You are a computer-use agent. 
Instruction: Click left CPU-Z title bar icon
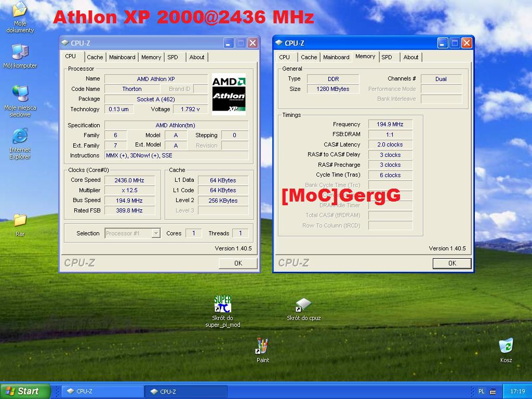(65, 43)
